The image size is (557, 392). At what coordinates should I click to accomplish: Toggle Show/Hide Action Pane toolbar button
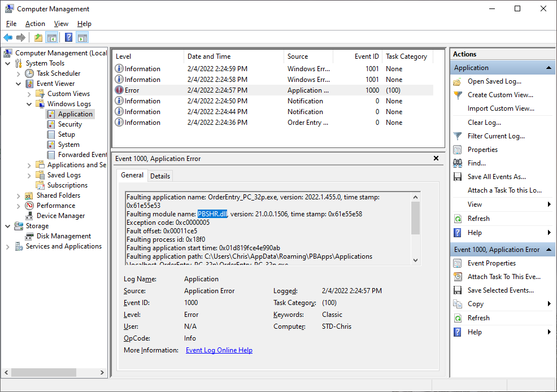(x=82, y=38)
